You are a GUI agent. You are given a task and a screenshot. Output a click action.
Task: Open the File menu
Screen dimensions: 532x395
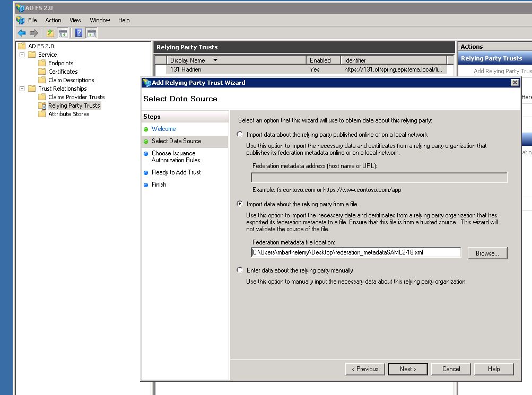[32, 20]
